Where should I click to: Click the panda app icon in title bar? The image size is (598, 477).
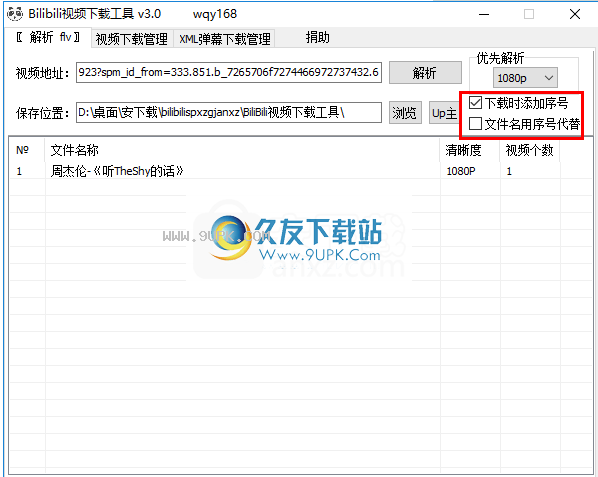tap(14, 14)
